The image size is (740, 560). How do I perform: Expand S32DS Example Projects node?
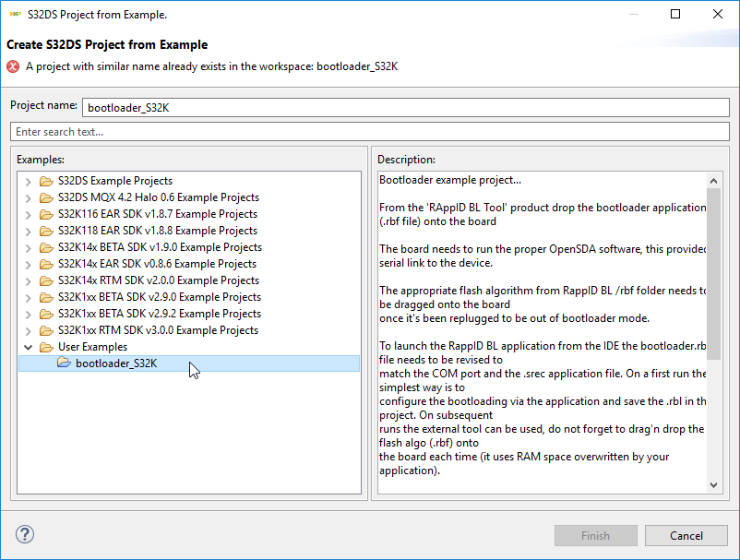(x=29, y=182)
